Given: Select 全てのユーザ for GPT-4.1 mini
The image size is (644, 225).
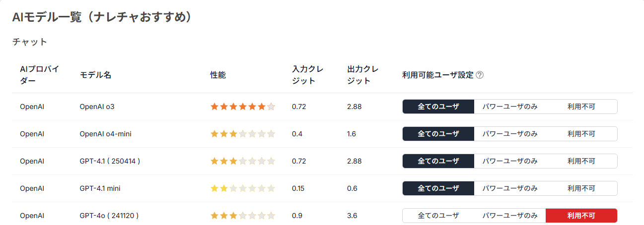Looking at the screenshot, I should [x=438, y=188].
